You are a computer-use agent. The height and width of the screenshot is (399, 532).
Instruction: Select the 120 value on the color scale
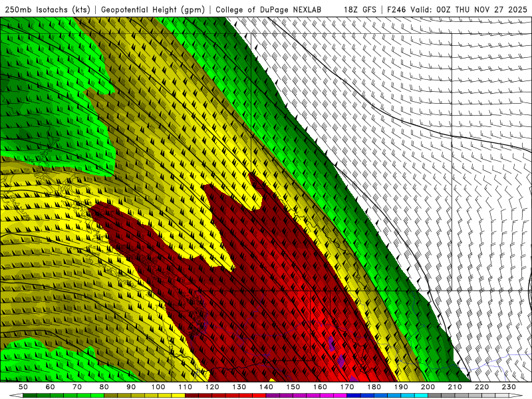click(x=212, y=387)
